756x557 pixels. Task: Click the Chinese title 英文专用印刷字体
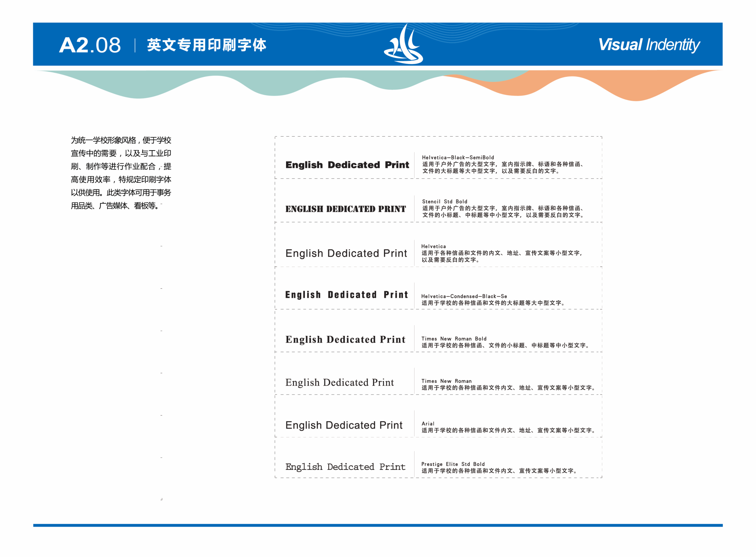pyautogui.click(x=206, y=45)
